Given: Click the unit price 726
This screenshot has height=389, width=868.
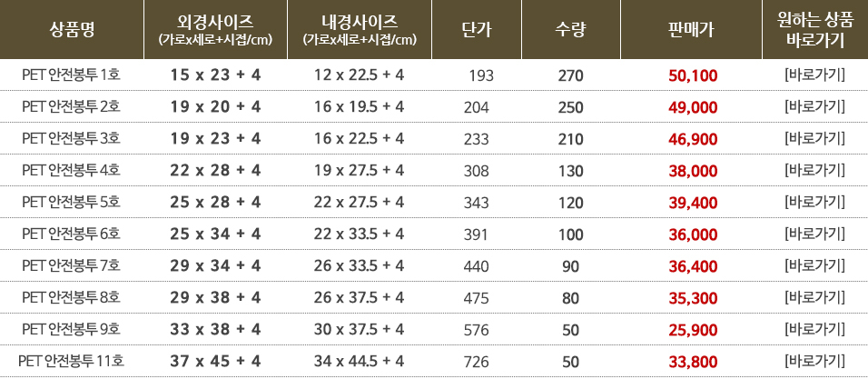Looking at the screenshot, I should [477, 363].
